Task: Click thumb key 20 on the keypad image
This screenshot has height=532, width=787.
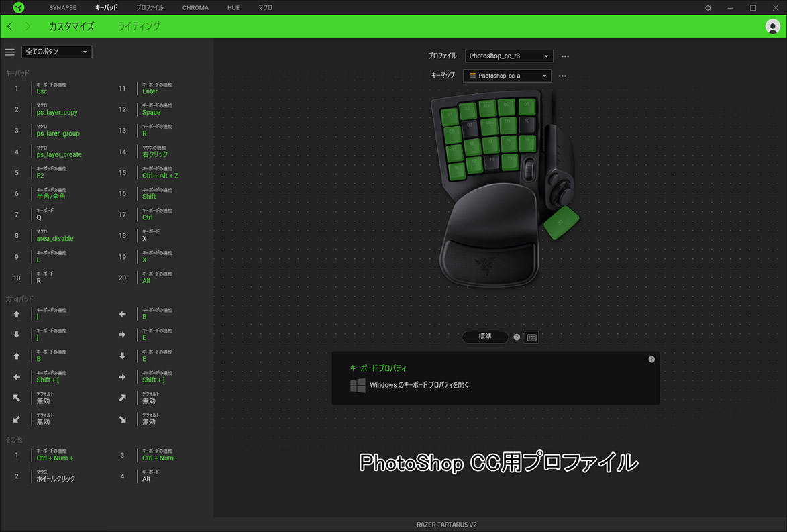Action: coord(562,222)
